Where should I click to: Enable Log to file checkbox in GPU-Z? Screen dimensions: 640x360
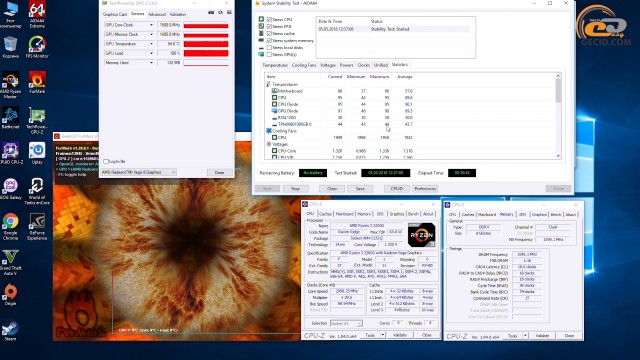[x=106, y=162]
